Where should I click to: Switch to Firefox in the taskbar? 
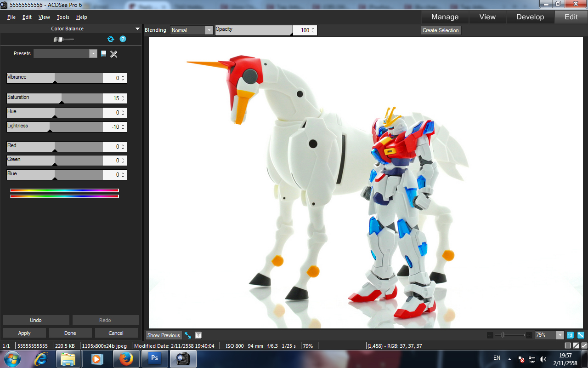click(x=125, y=359)
